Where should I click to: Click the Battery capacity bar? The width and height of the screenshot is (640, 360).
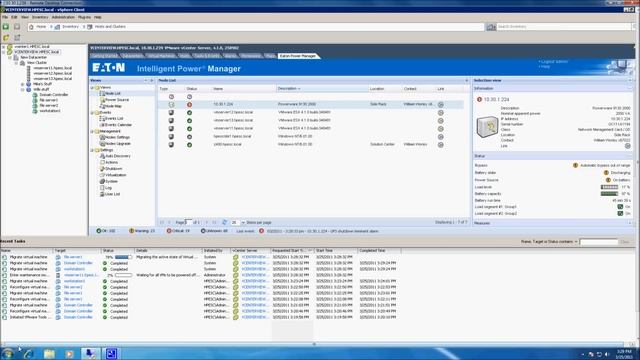pos(609,194)
